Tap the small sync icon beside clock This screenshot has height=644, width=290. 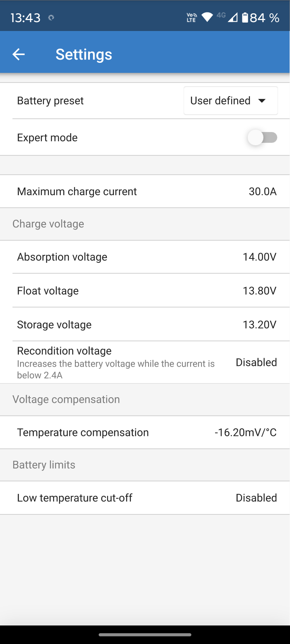(51, 18)
